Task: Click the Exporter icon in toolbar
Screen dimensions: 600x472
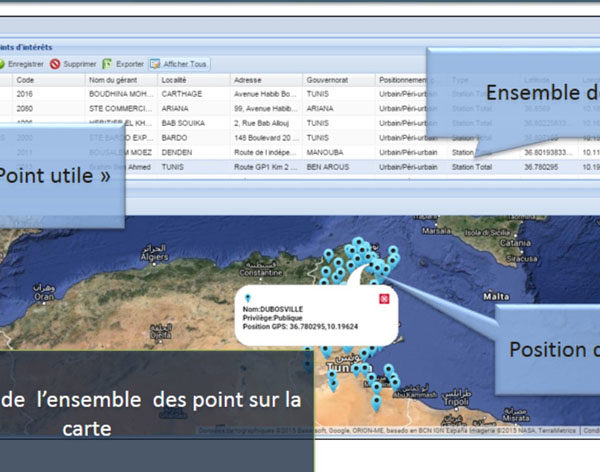Action: tap(108, 63)
